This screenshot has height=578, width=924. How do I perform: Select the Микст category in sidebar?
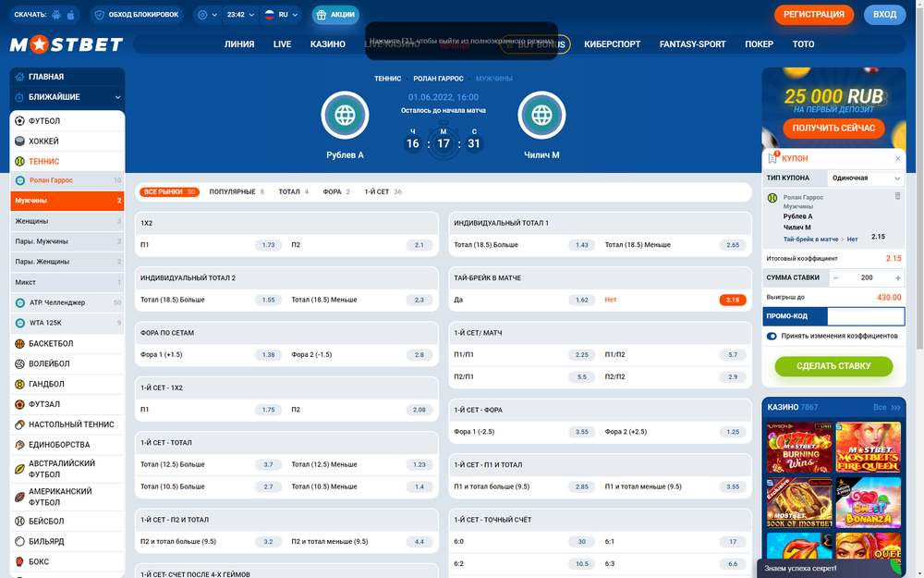pyautogui.click(x=67, y=282)
